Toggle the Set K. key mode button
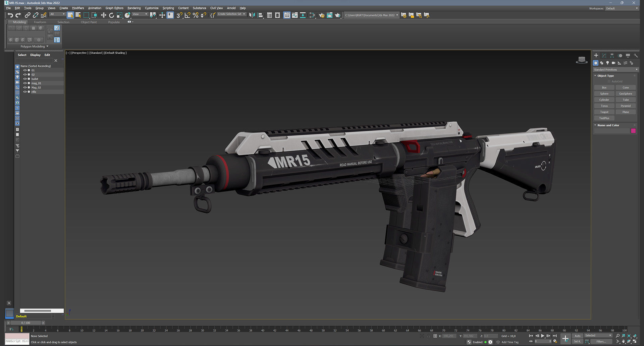Image resolution: width=644 pixels, height=346 pixels. click(x=578, y=342)
